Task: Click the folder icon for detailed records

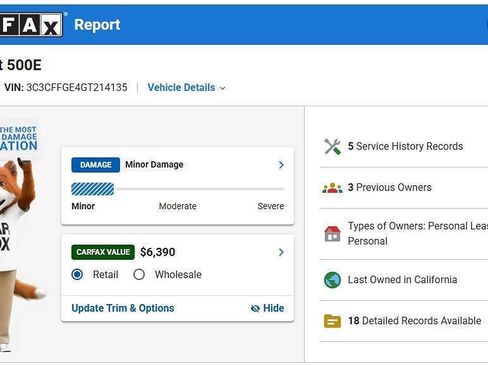Action: click(x=332, y=321)
